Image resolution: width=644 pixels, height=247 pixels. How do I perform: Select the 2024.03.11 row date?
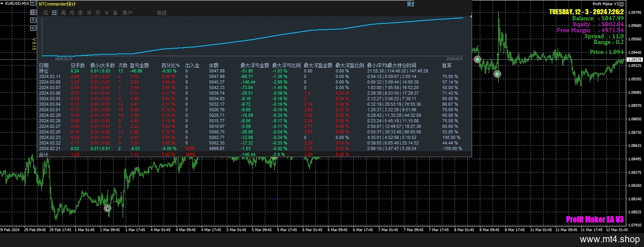click(50, 76)
